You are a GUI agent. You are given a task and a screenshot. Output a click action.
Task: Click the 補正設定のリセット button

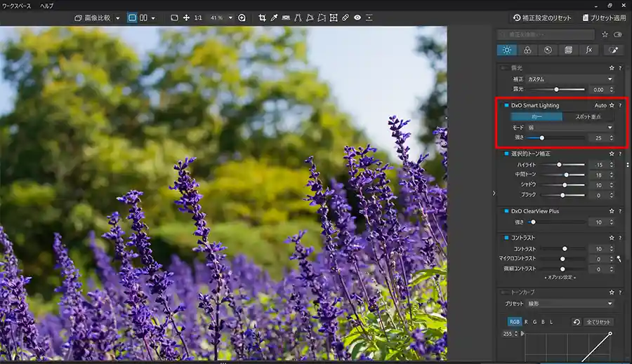[x=542, y=18]
